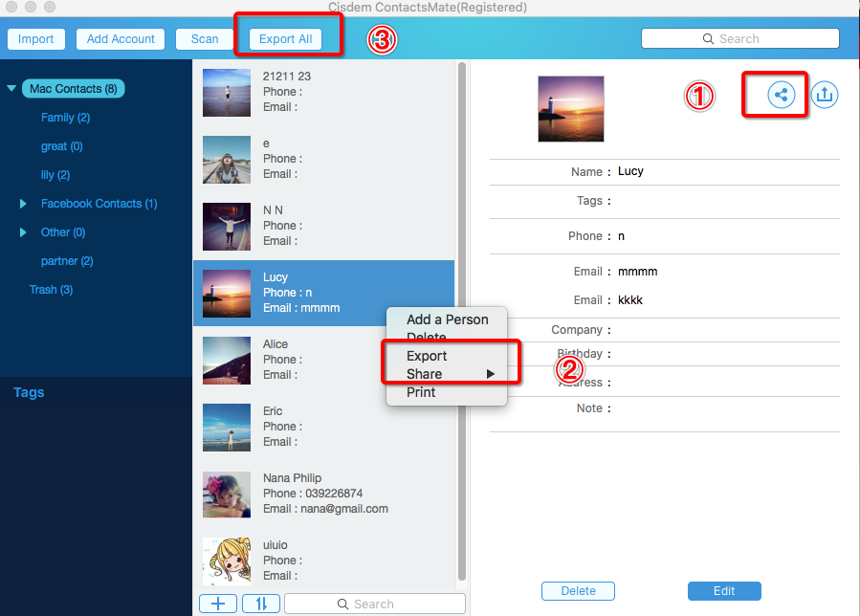860x616 pixels.
Task: Click the Delete button below contact details
Action: click(x=578, y=591)
